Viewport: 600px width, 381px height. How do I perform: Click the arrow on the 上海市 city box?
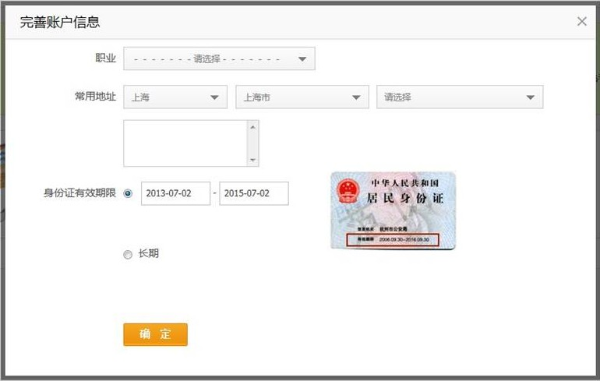(356, 98)
